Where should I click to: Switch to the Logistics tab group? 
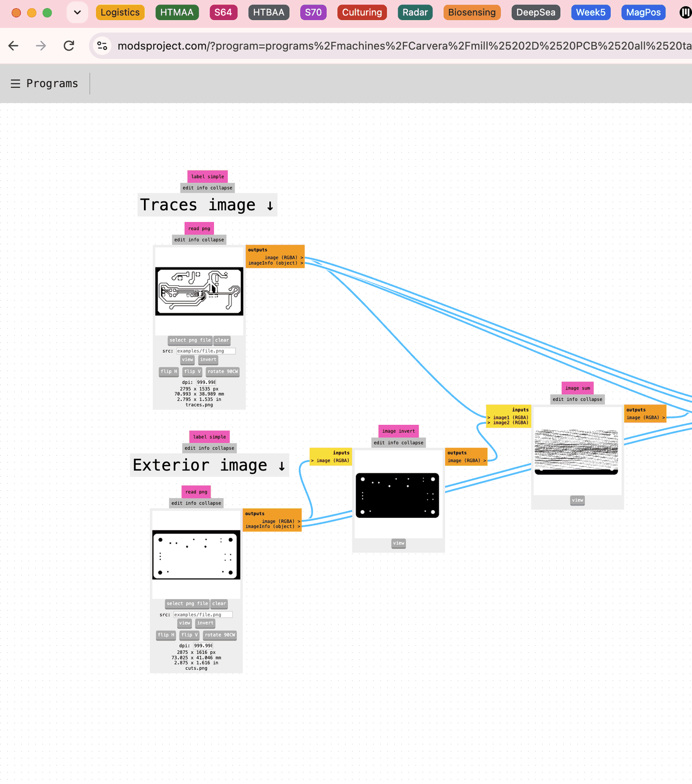pyautogui.click(x=120, y=12)
